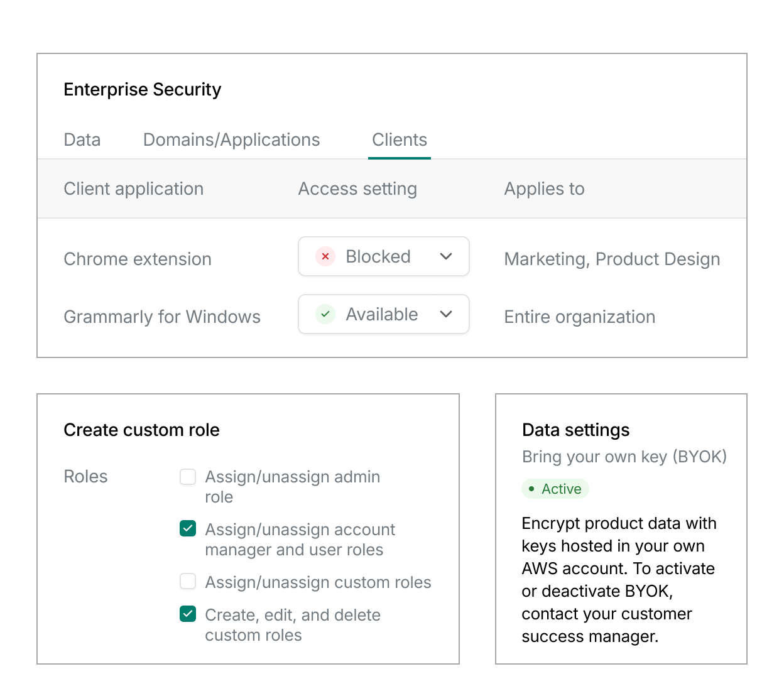This screenshot has height=696, width=784.
Task: Click the red blocked icon next to Chrome extension
Action: click(x=325, y=256)
